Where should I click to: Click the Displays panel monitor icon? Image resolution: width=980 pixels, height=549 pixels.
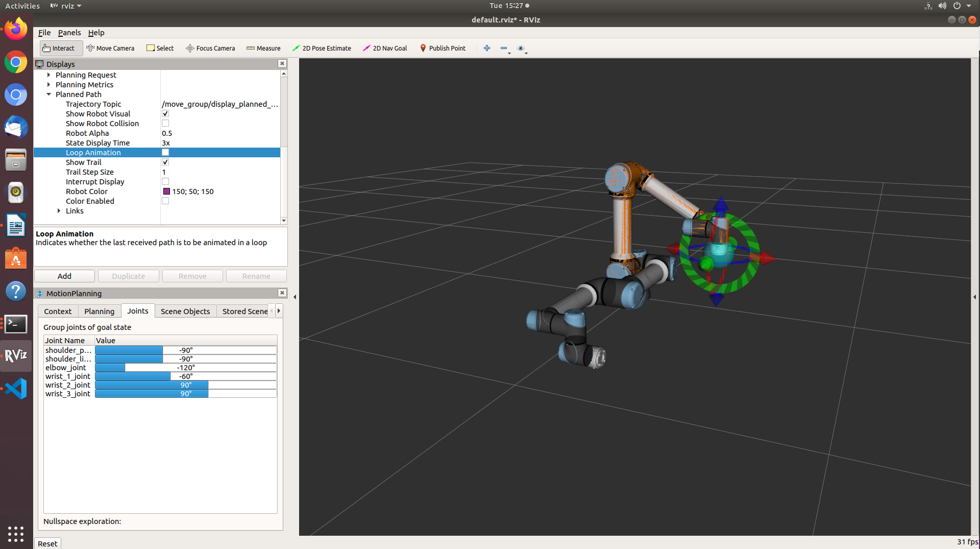pyautogui.click(x=39, y=64)
